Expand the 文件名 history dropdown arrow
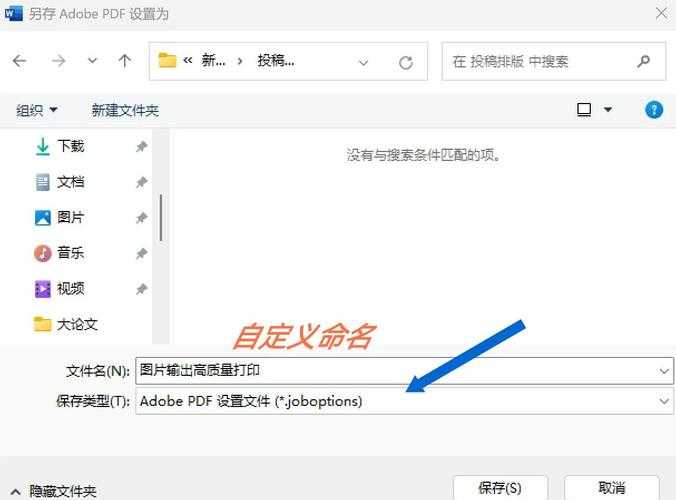 click(x=665, y=370)
